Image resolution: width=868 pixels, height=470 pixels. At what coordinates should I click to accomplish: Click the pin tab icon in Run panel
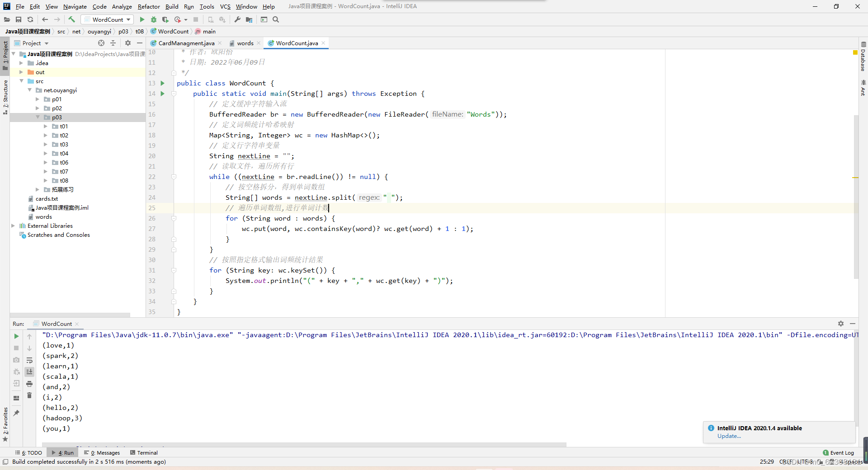16,413
